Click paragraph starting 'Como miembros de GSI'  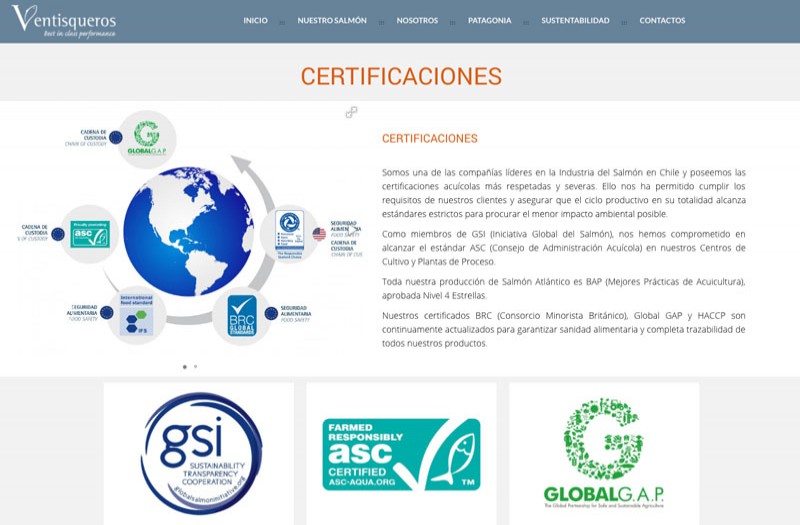point(564,248)
